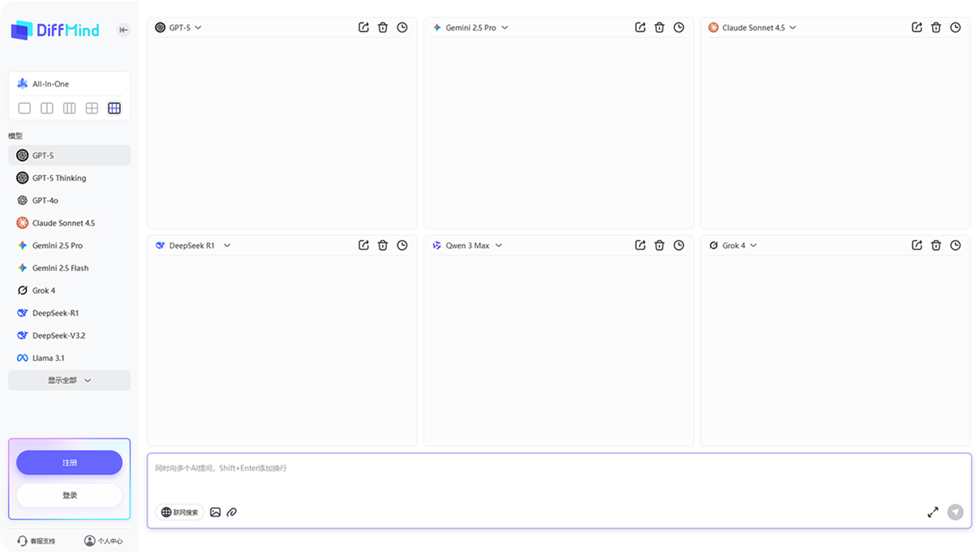This screenshot has width=980, height=552.
Task: Click the blue register button
Action: coord(69,462)
